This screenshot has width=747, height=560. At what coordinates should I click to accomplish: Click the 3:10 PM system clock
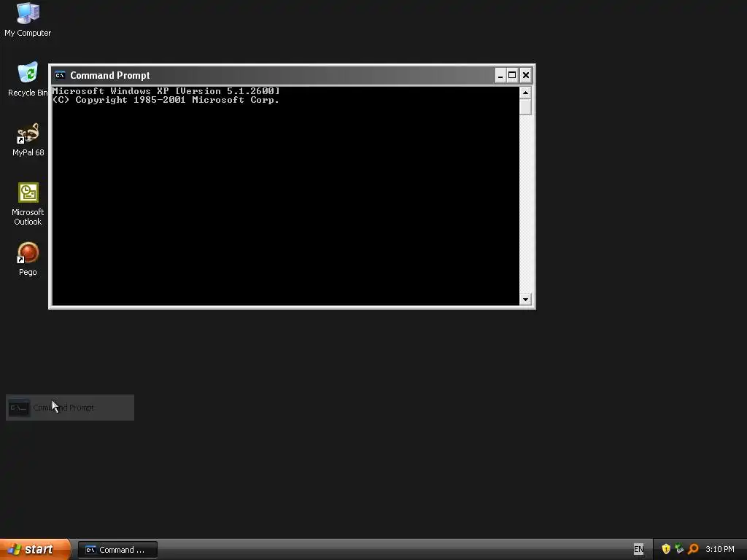click(x=720, y=549)
